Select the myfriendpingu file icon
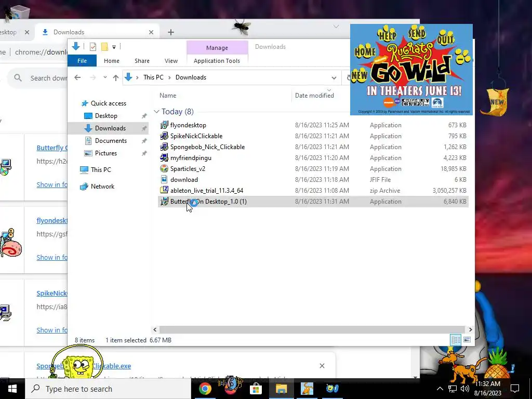The image size is (532, 399). pyautogui.click(x=164, y=158)
